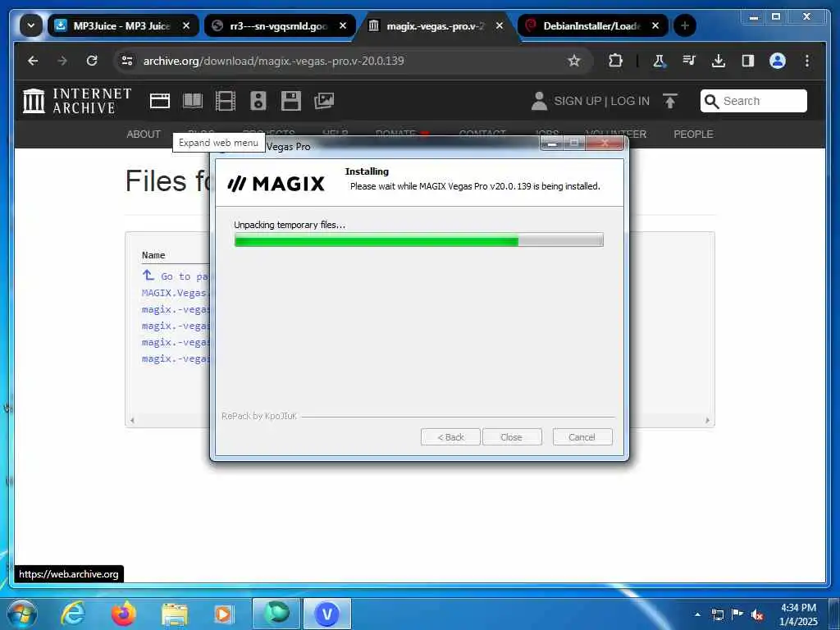Viewport: 840px width, 630px height.
Task: Open the taskbar clock and date
Action: tap(798, 614)
